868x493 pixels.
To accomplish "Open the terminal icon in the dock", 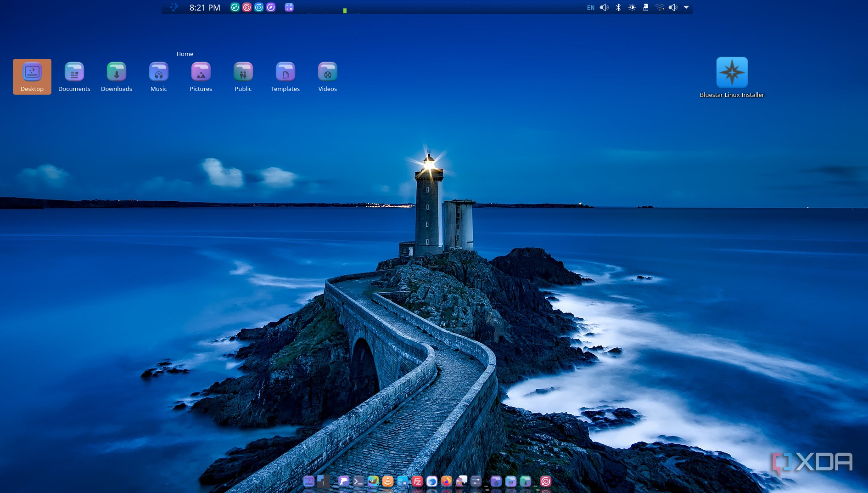I will point(358,481).
